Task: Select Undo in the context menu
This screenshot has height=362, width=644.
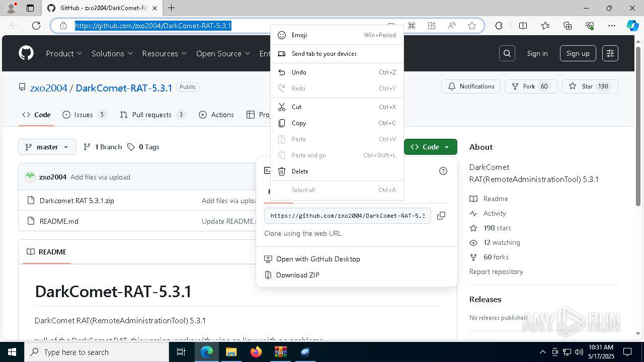Action: (337, 72)
